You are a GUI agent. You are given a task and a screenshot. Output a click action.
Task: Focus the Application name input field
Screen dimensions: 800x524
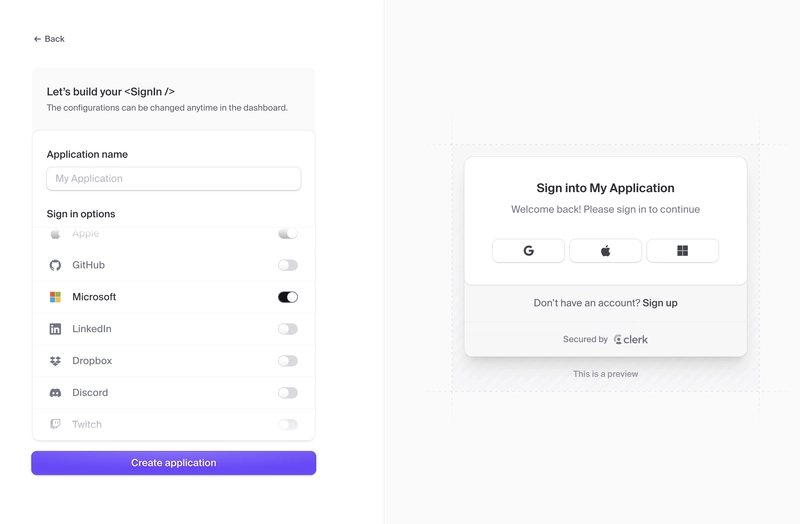tap(173, 179)
